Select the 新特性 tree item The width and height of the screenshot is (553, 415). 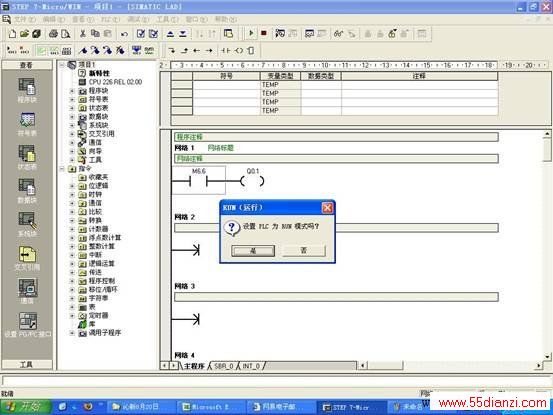pos(99,73)
